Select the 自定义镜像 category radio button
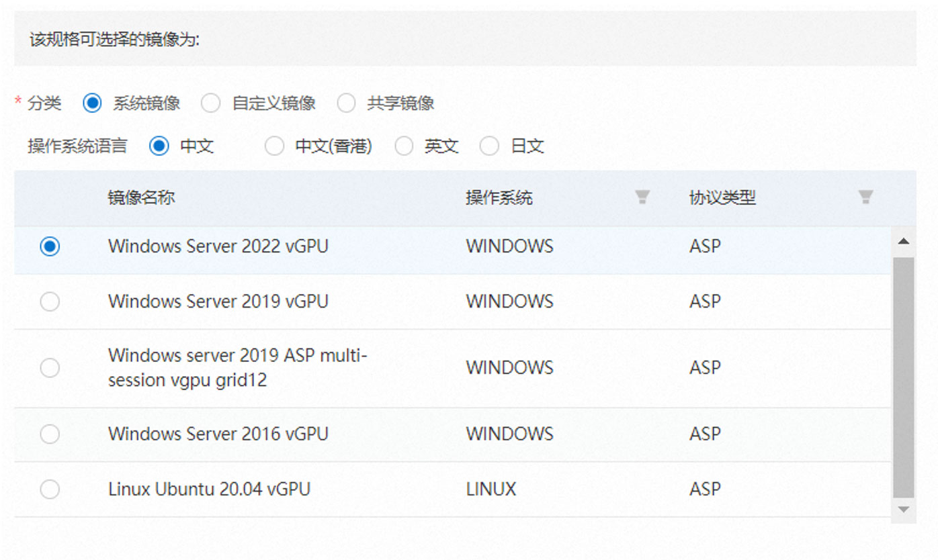The width and height of the screenshot is (938, 560). point(211,103)
